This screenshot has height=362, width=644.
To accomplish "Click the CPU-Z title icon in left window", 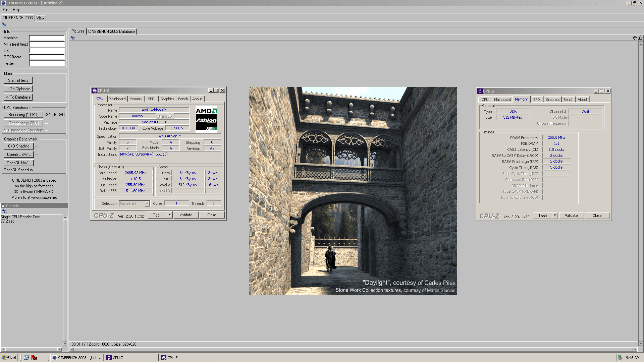I will [95, 90].
